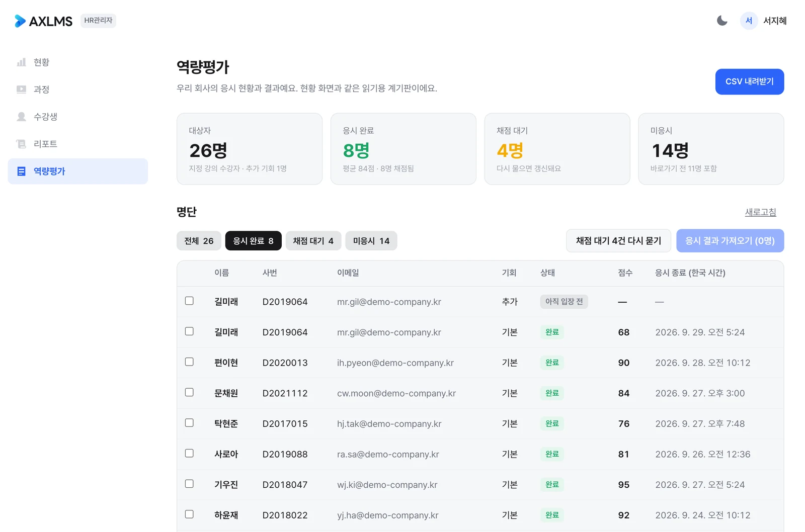
Task: Click the 아직 입장 전 status badge
Action: coord(564,302)
